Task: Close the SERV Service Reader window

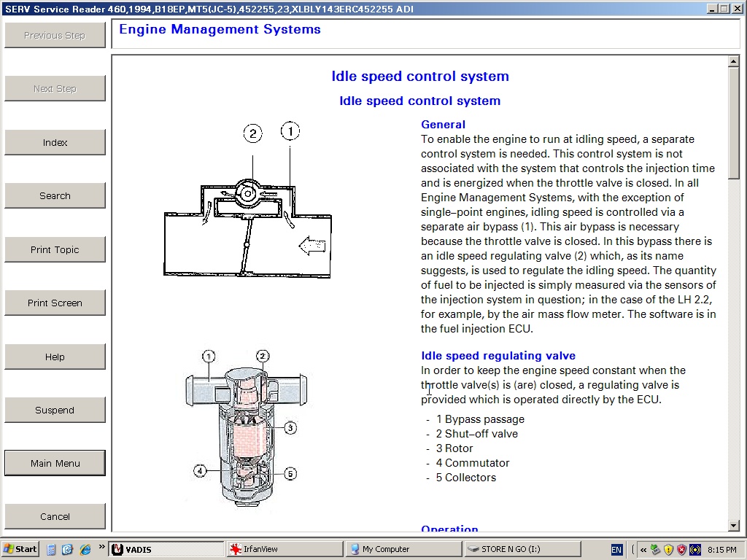Action: (737, 9)
